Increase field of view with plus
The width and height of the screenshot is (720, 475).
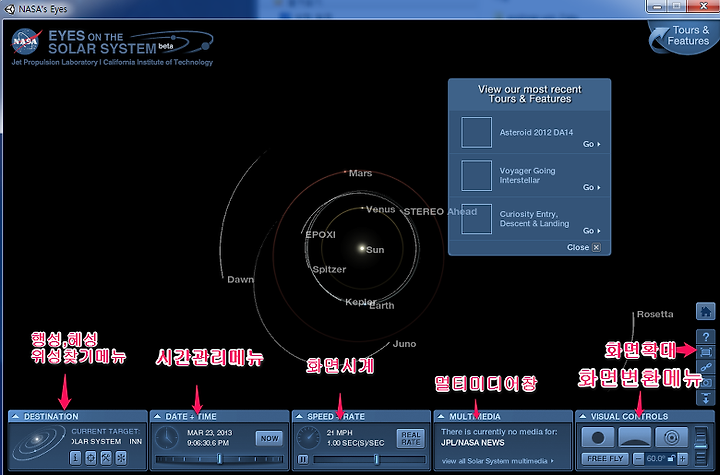point(683,458)
